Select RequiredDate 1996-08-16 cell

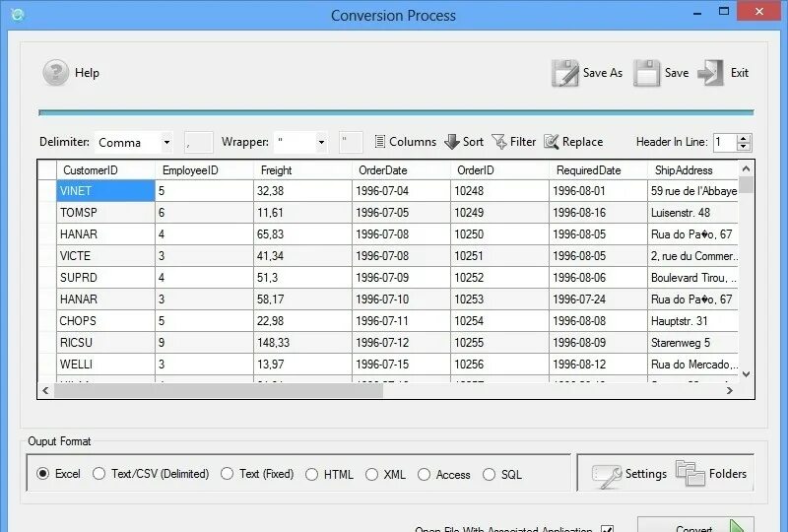(x=598, y=213)
